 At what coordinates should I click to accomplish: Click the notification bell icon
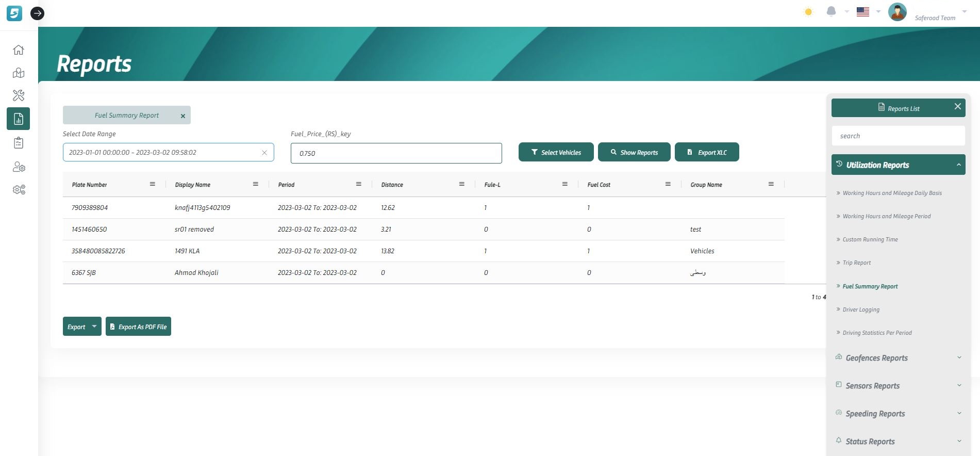point(831,11)
